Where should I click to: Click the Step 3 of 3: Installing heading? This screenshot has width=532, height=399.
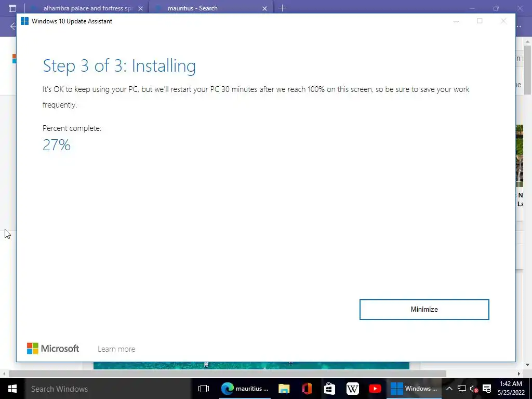click(119, 65)
